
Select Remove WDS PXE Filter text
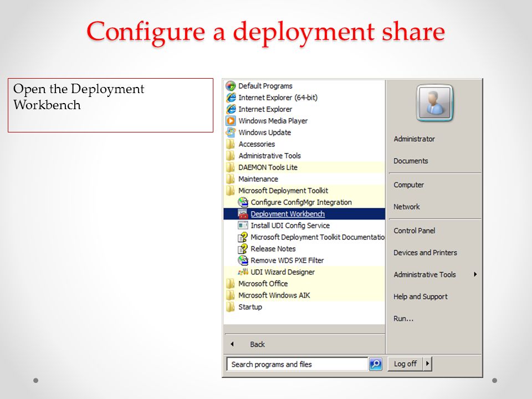click(x=287, y=260)
